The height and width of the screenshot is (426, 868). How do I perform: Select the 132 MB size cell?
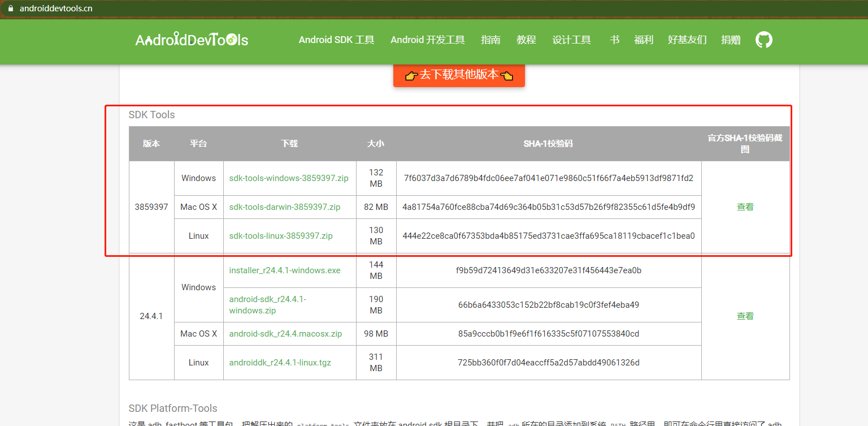tap(376, 178)
